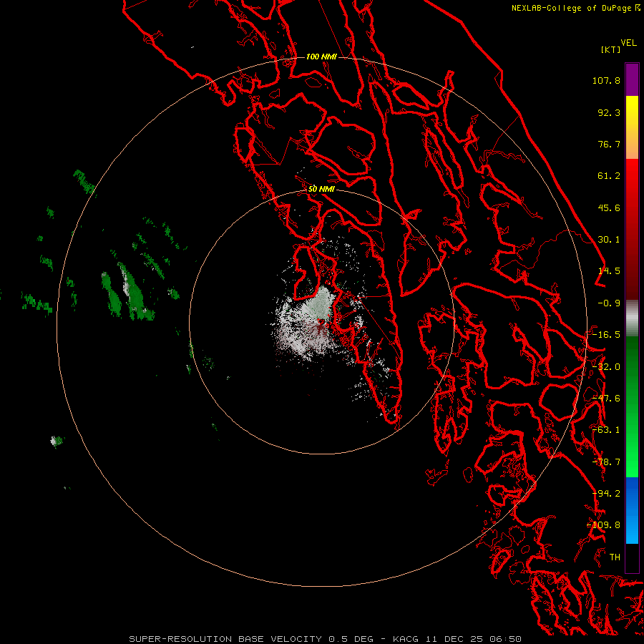Click the 0.5 DEG elevation text
Screen dimensions: 644x644
(x=351, y=639)
